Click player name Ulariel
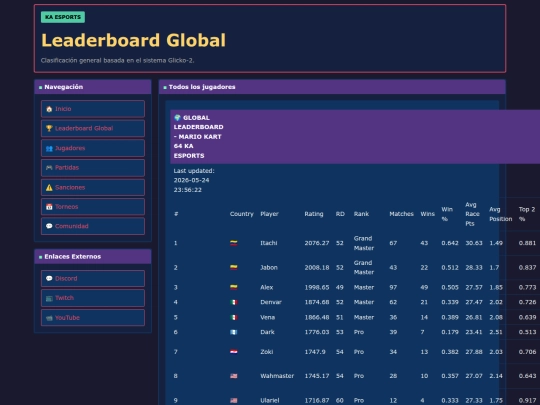 [270, 400]
